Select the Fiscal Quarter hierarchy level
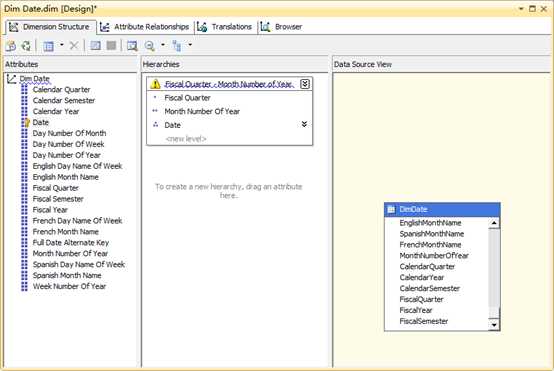This screenshot has height=371, width=554. click(187, 98)
